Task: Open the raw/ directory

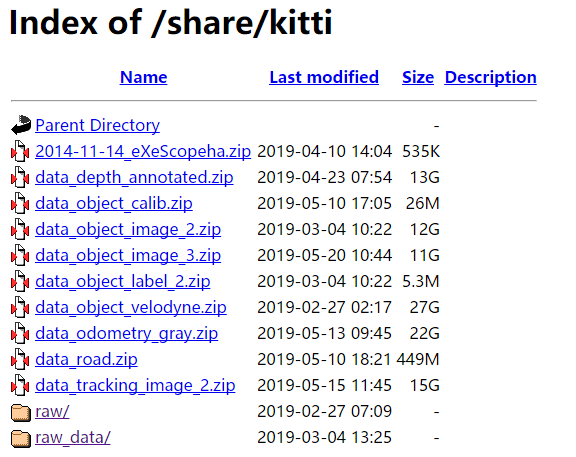Action: (x=52, y=411)
